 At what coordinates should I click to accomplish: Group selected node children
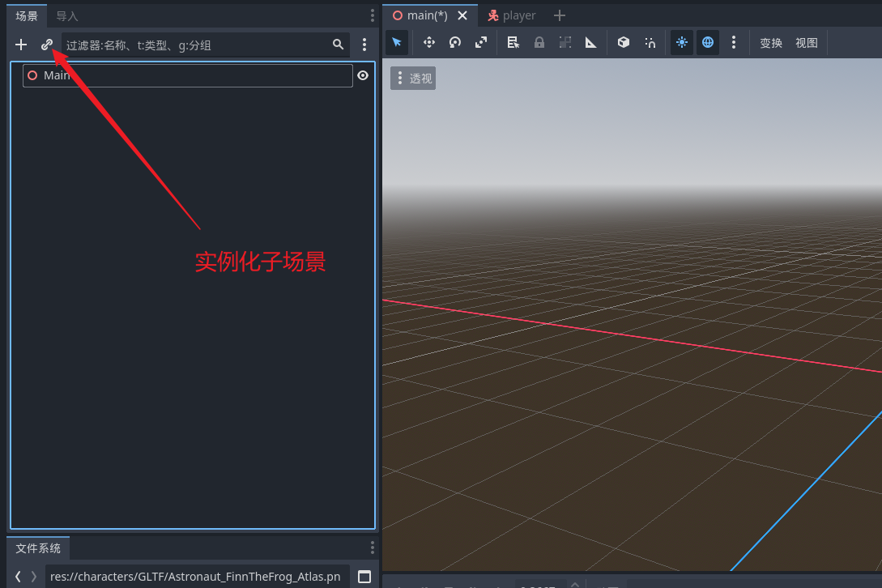(x=565, y=43)
